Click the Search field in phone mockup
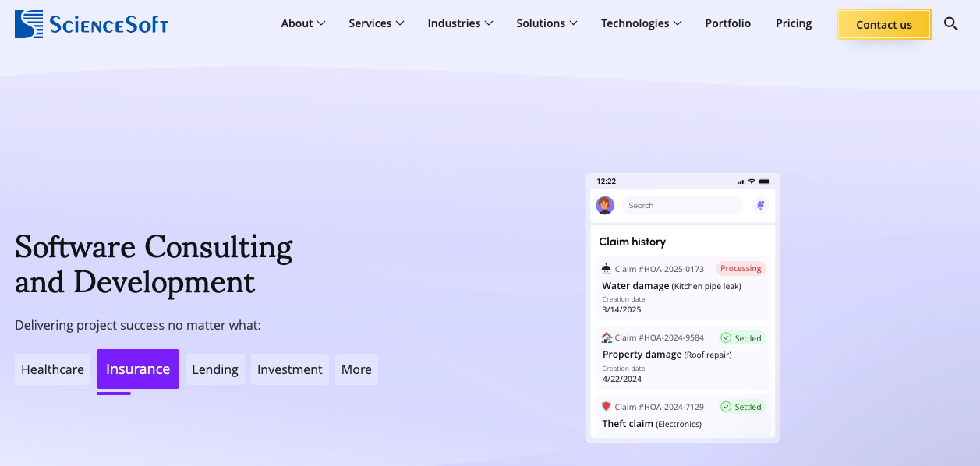Image resolution: width=980 pixels, height=466 pixels. (682, 205)
